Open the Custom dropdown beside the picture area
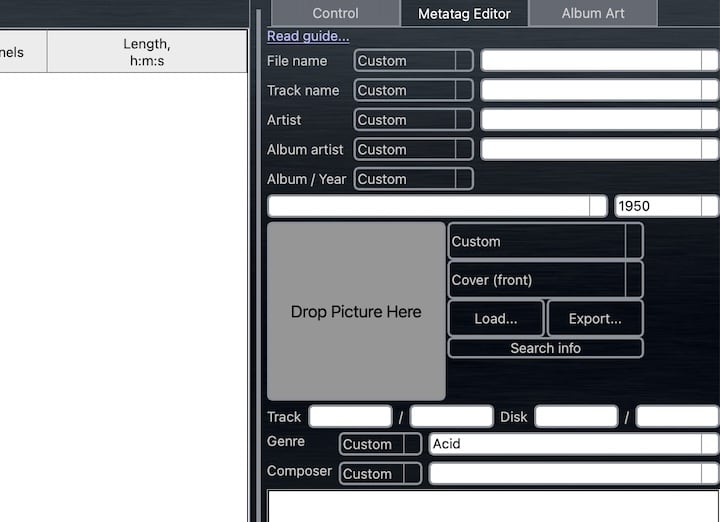 [546, 241]
